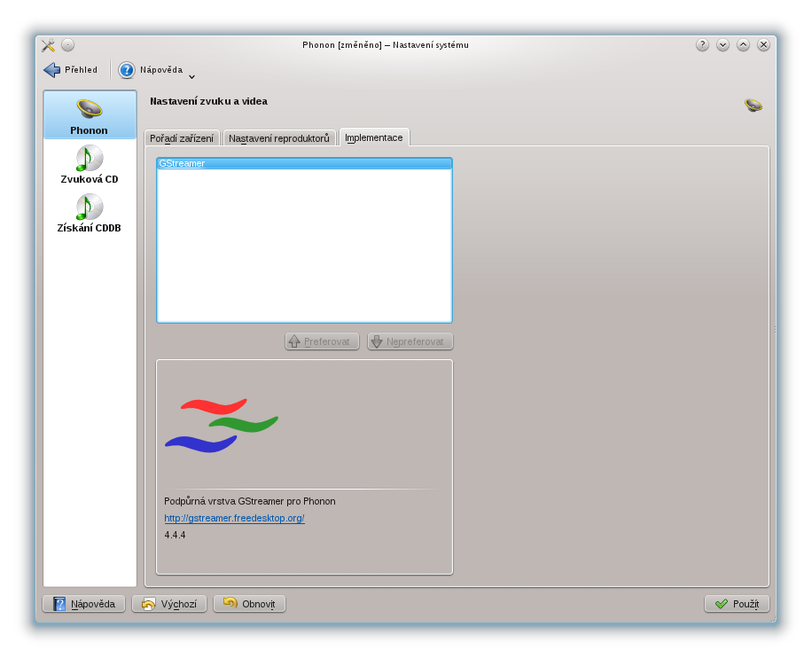Image resolution: width=812 pixels, height=658 pixels.
Task: Maximize the Phonon settings window
Action: (743, 45)
